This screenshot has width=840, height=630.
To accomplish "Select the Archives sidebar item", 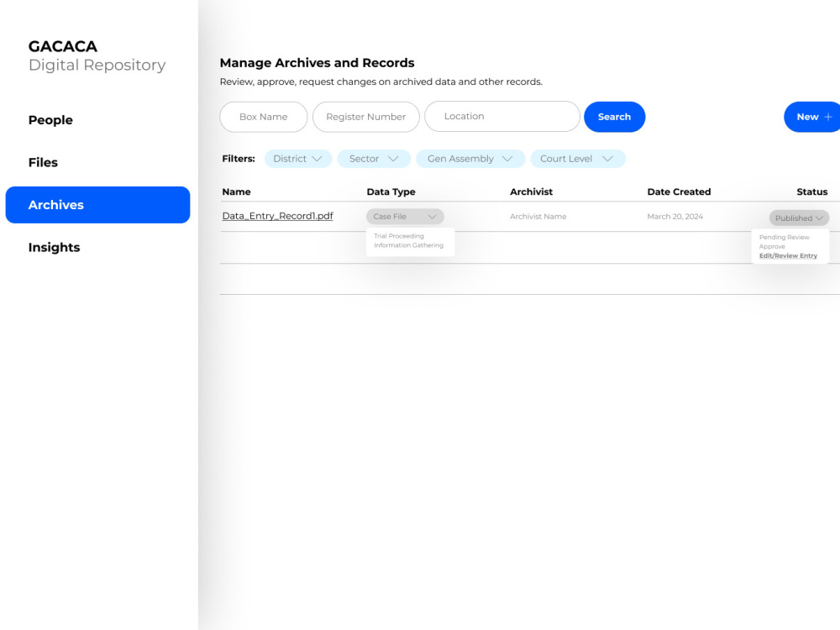I will click(97, 205).
